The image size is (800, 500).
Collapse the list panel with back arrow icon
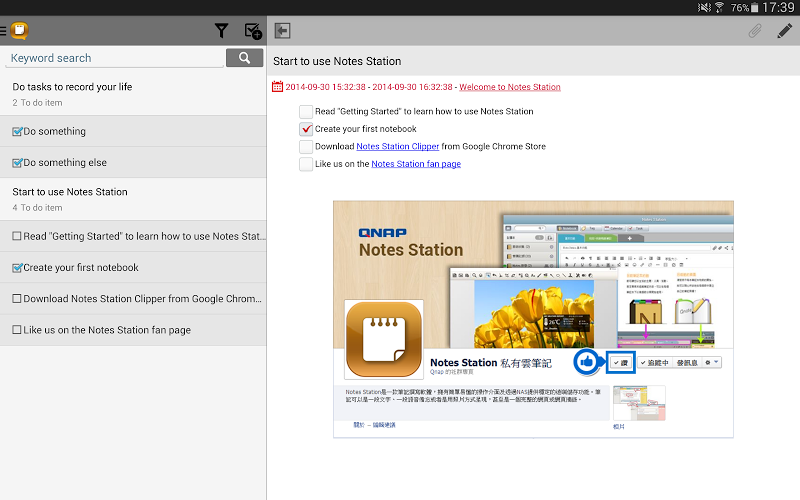point(282,31)
